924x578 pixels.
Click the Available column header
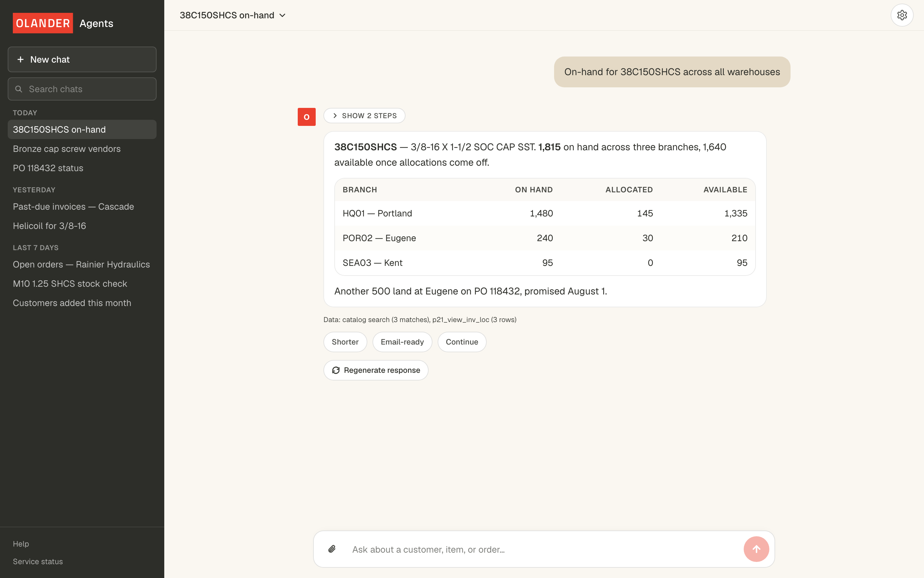pos(725,189)
